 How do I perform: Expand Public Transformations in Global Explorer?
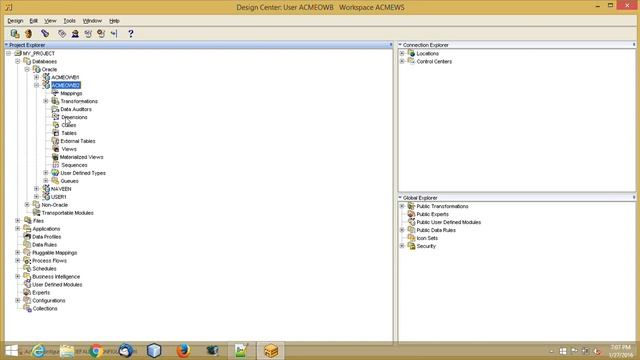[x=402, y=207]
